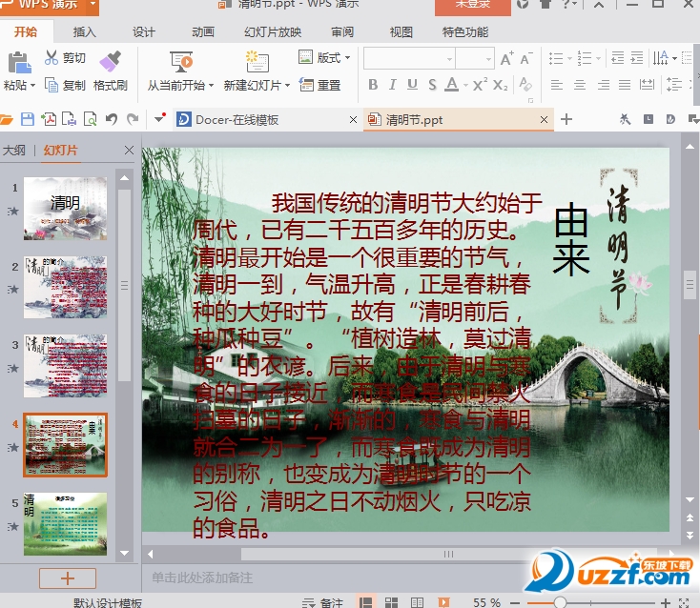Open the 粘贴 paste options arrow

pyautogui.click(x=31, y=85)
